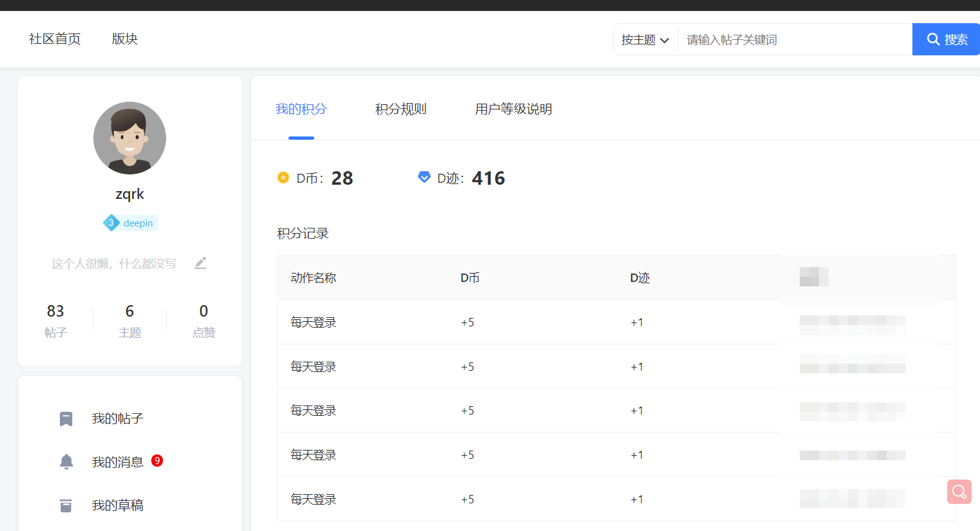Open 社区首页 in the top navigation
Viewport: 980px width, 531px height.
[54, 39]
